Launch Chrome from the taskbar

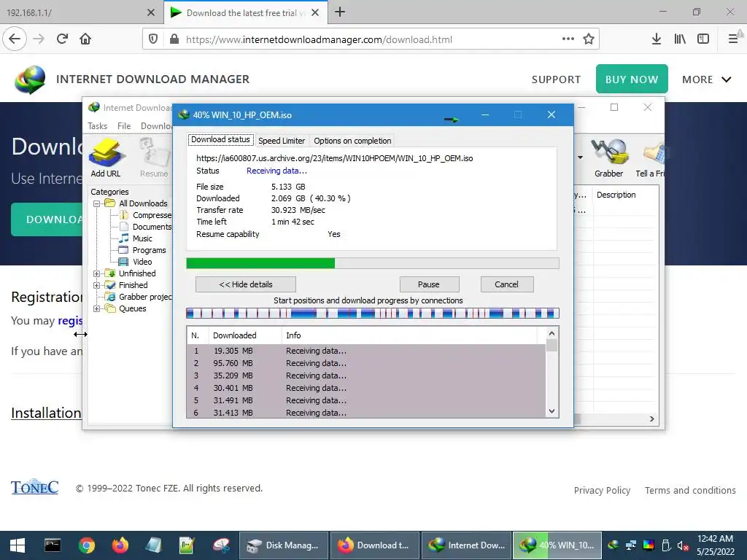pos(87,545)
